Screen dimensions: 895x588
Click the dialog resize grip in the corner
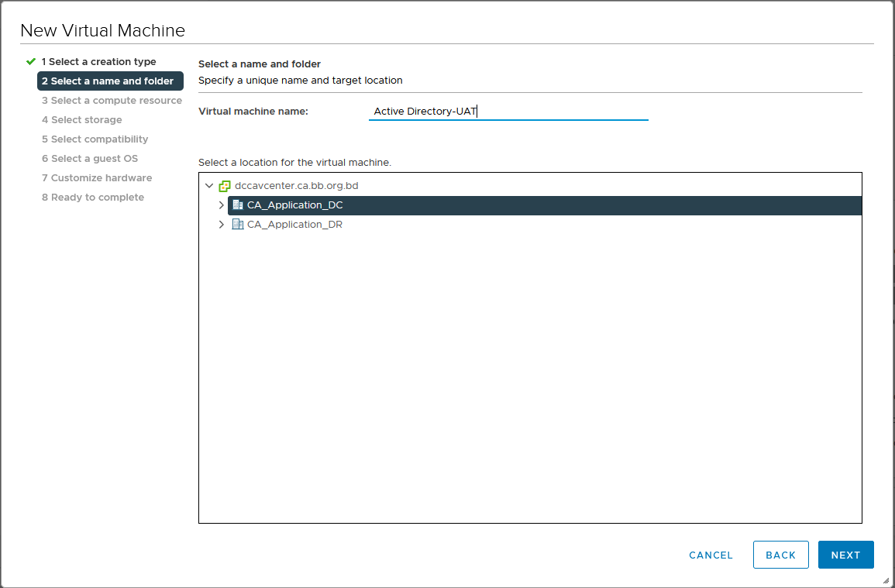pos(886,580)
